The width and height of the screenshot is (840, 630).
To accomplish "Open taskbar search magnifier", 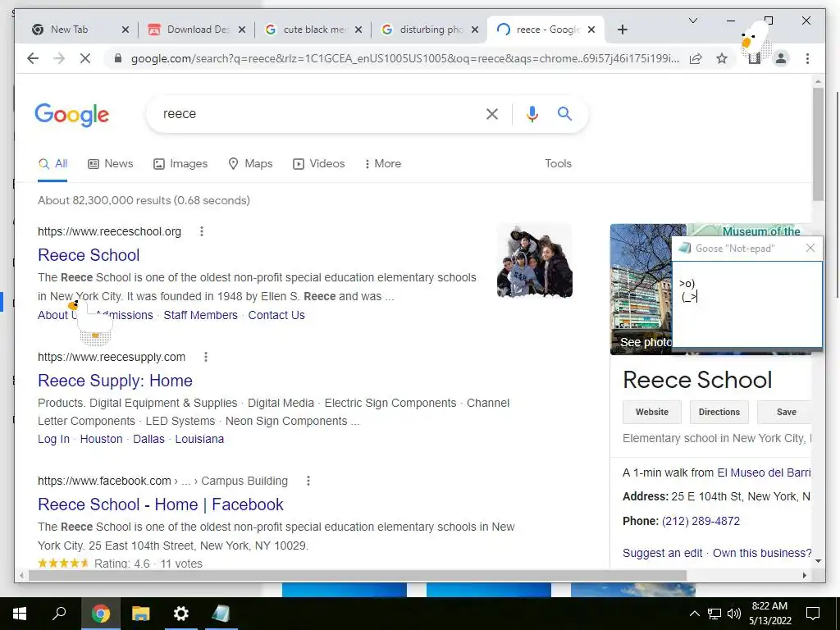I will [x=59, y=614].
